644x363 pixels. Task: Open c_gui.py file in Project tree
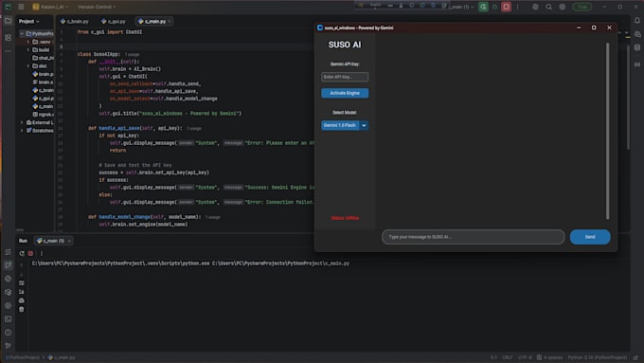43,99
